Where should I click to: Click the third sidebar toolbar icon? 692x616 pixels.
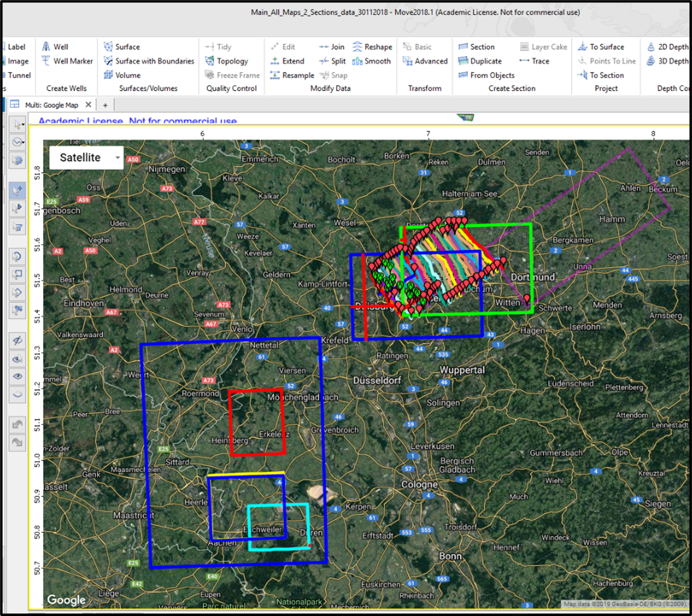click(x=18, y=160)
